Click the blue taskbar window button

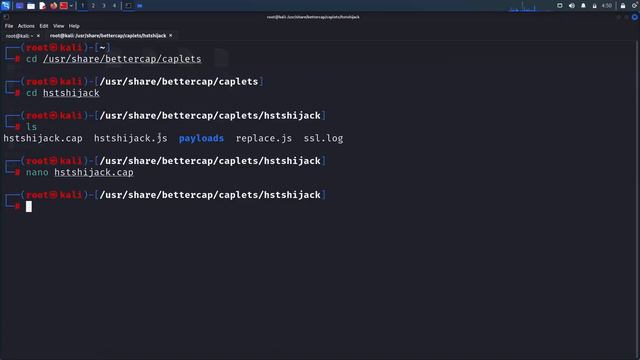[x=140, y=6]
